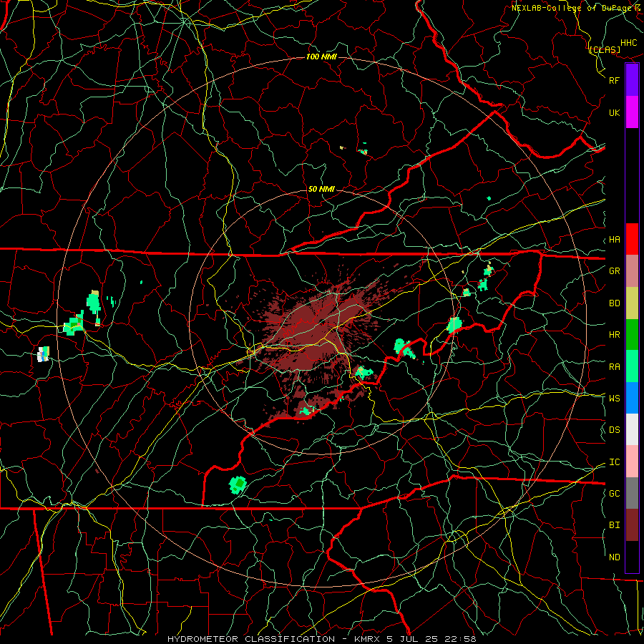
Task: Click the BI legend label text
Action: (614, 525)
